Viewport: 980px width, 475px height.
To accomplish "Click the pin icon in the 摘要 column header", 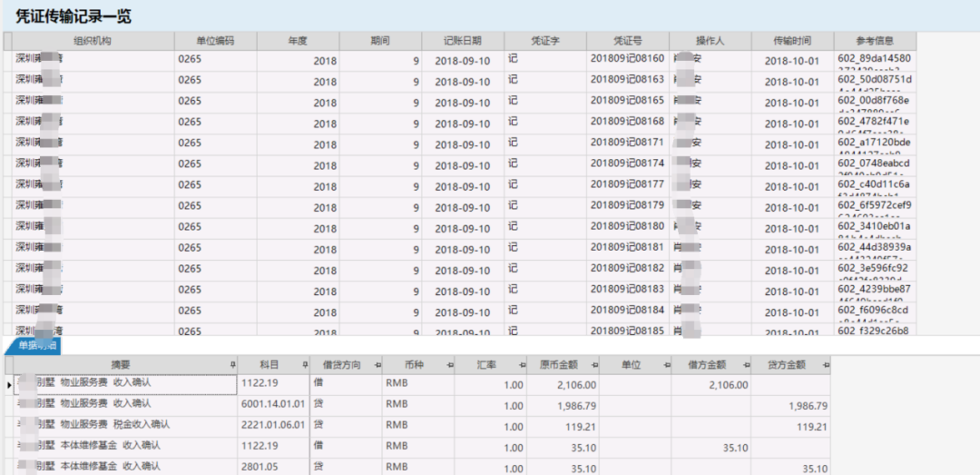I will click(232, 365).
